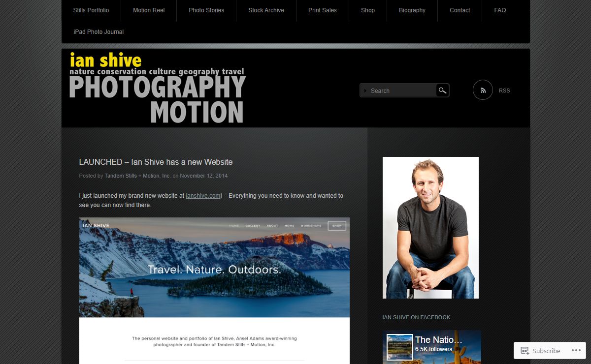Open the Contact page
This screenshot has width=591, height=364.
[x=460, y=10]
